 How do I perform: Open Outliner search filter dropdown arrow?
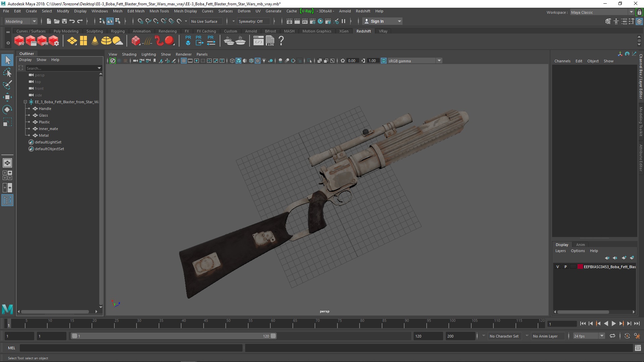click(x=99, y=68)
